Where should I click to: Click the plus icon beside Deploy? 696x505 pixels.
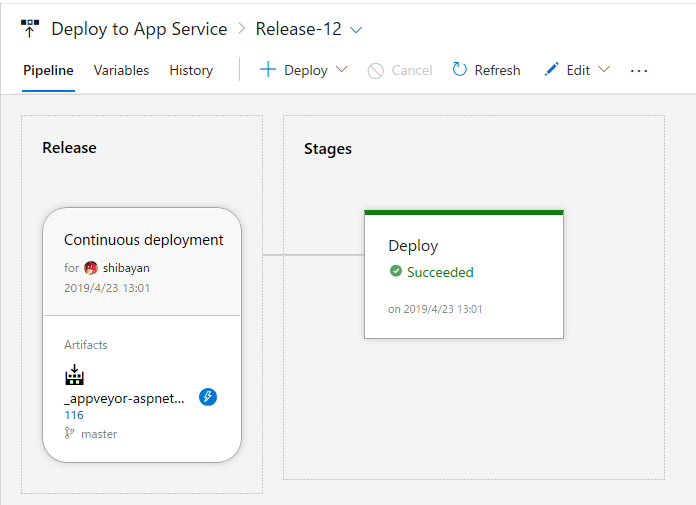tap(268, 70)
